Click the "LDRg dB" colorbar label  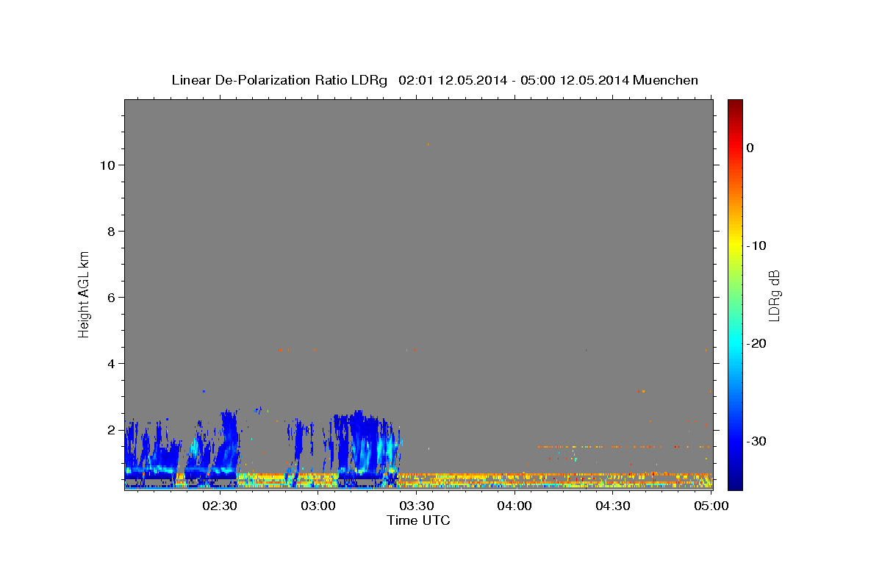[774, 295]
